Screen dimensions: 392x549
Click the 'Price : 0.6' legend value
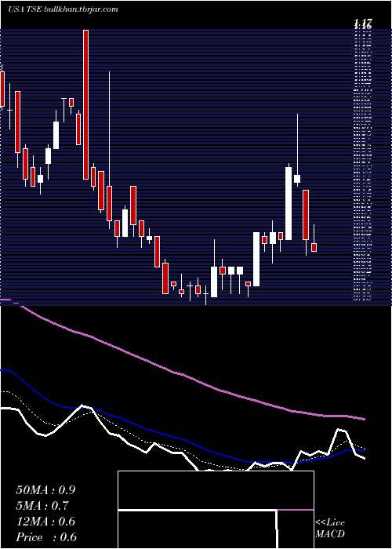point(46,537)
